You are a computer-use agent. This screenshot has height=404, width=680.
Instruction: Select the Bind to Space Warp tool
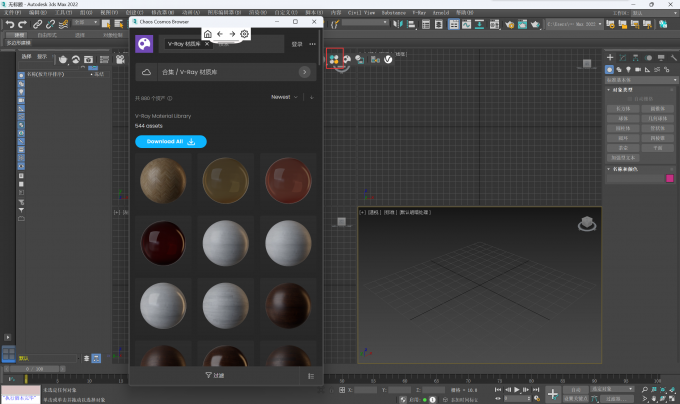click(x=63, y=24)
